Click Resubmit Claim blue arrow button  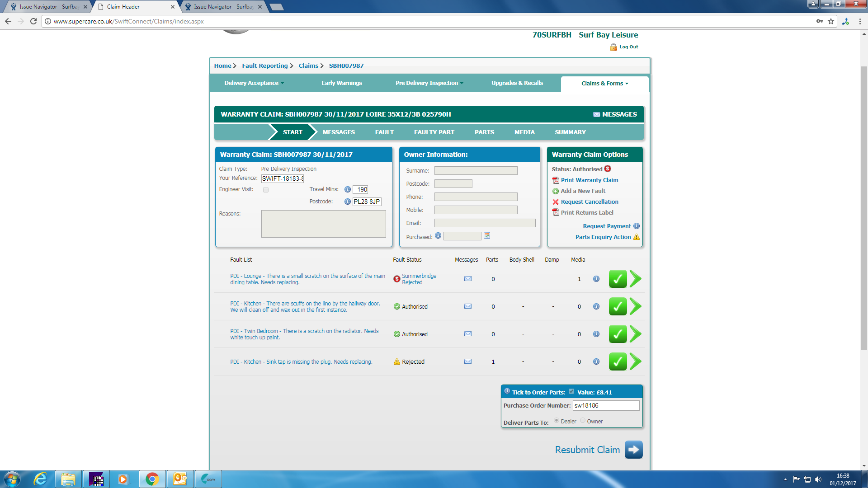point(633,450)
